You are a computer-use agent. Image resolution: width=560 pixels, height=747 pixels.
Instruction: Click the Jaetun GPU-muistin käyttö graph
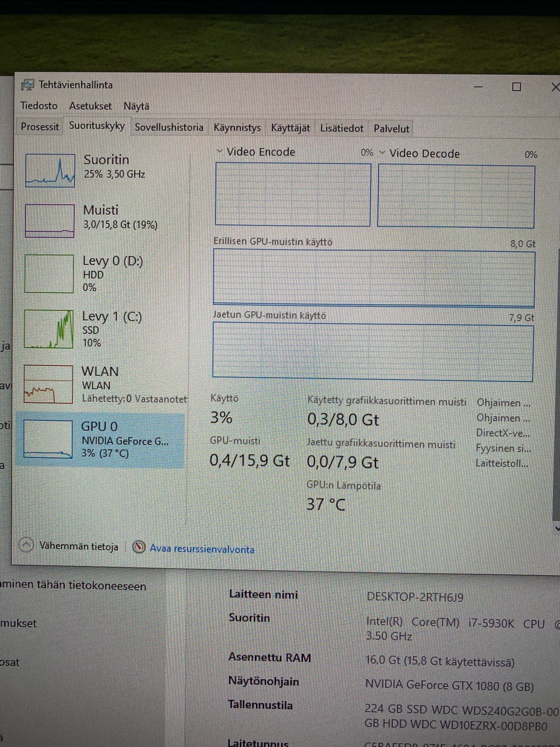point(373,352)
